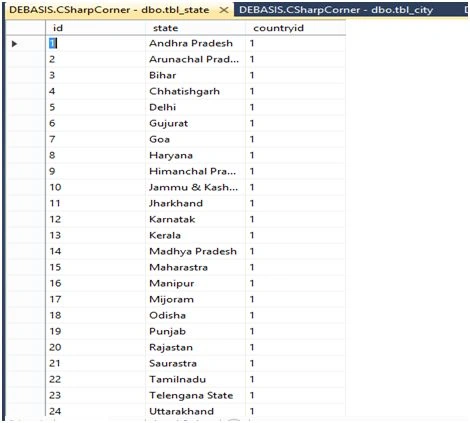The height and width of the screenshot is (423, 470).
Task: Click id cell 10
Action: (x=95, y=187)
